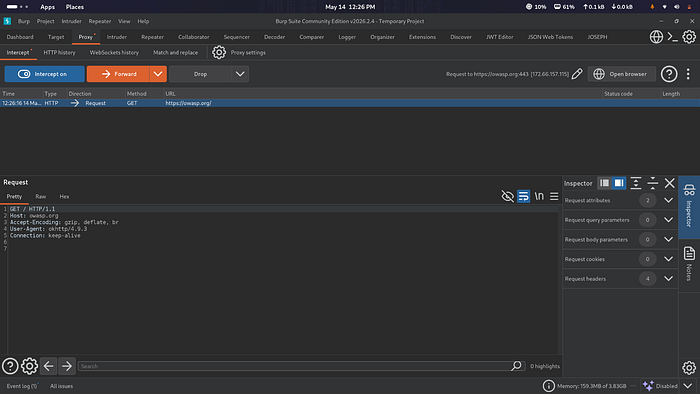Screen dimensions: 700x394
Task: Go to previous search match arrow
Action: [x=49, y=366]
